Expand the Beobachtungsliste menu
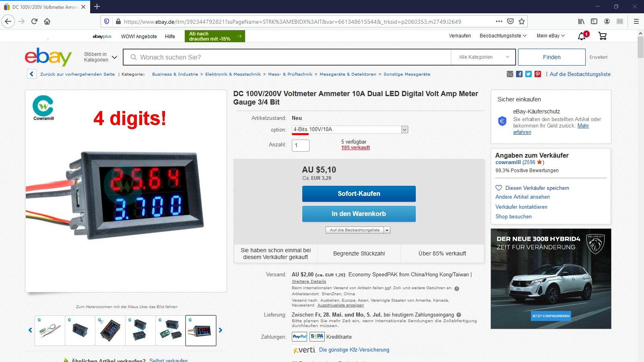 [503, 36]
